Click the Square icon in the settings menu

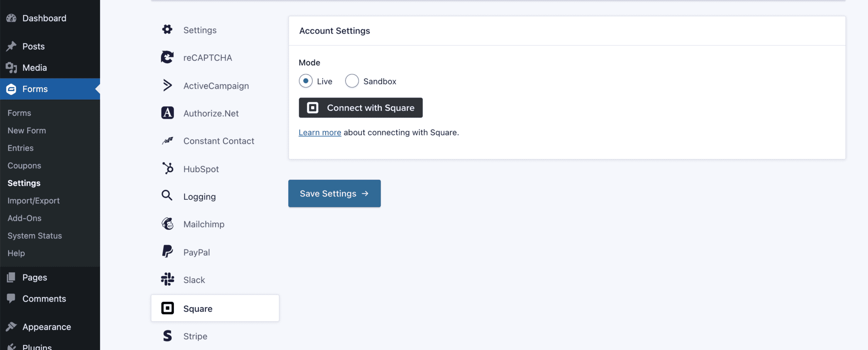[x=167, y=308]
